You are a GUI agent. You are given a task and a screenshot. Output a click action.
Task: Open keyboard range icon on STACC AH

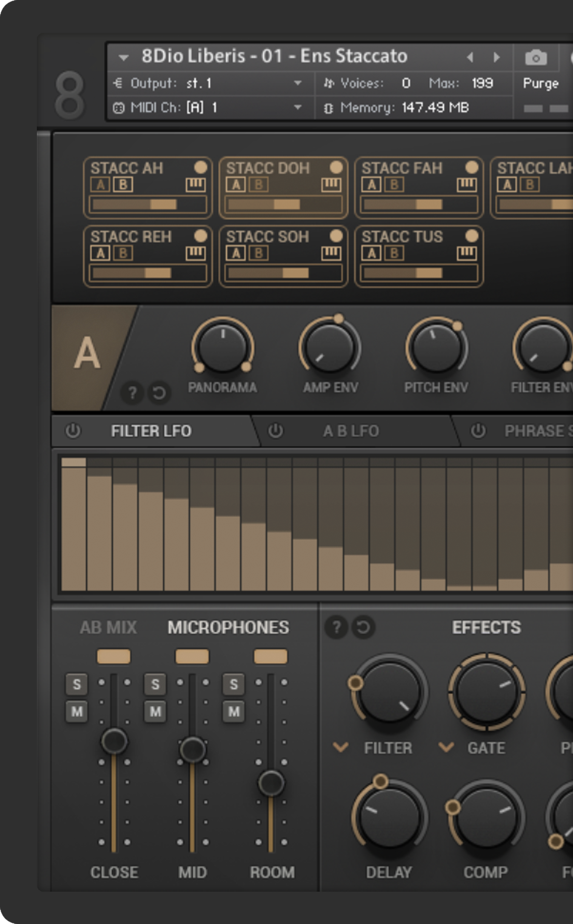tap(195, 185)
